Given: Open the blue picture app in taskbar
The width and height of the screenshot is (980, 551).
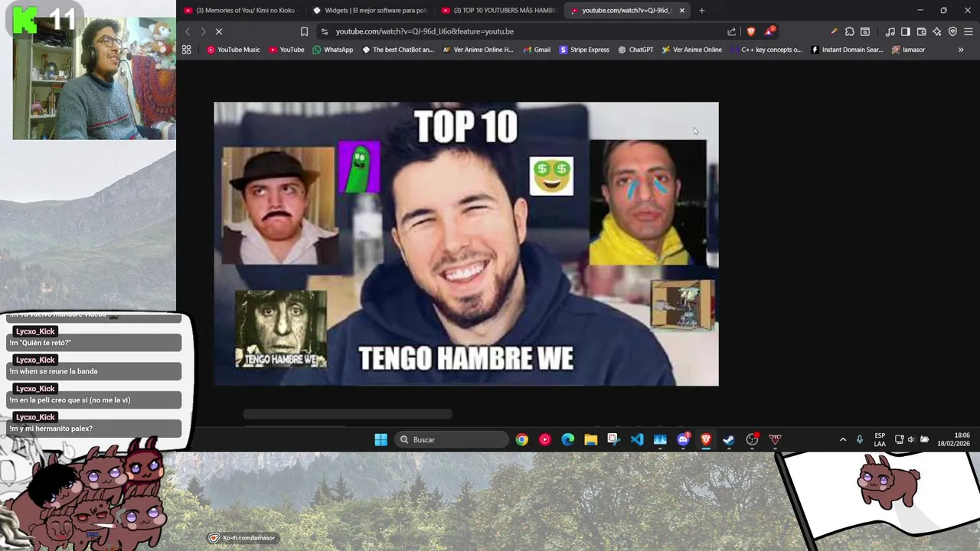Looking at the screenshot, I should pyautogui.click(x=660, y=439).
